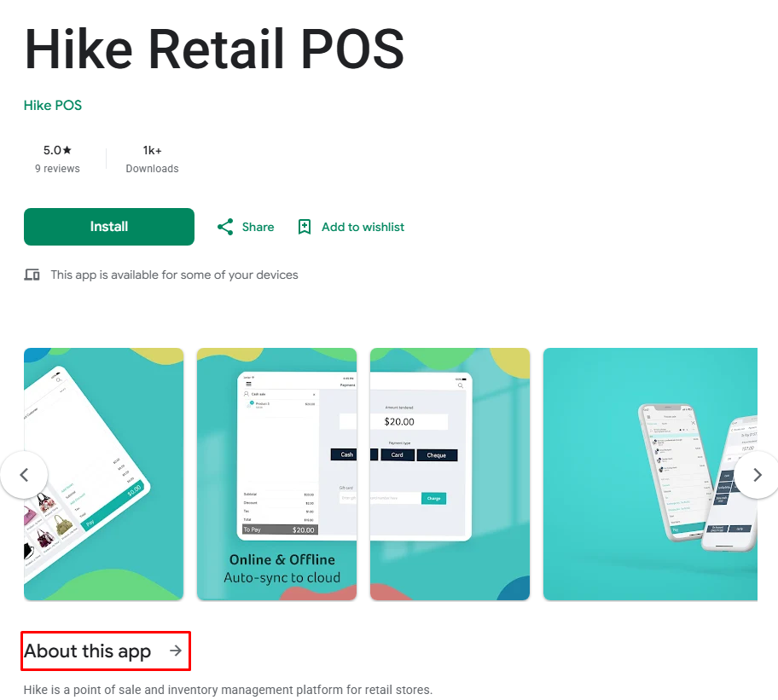
Task: Install the Hike Retail POS app
Action: point(109,227)
